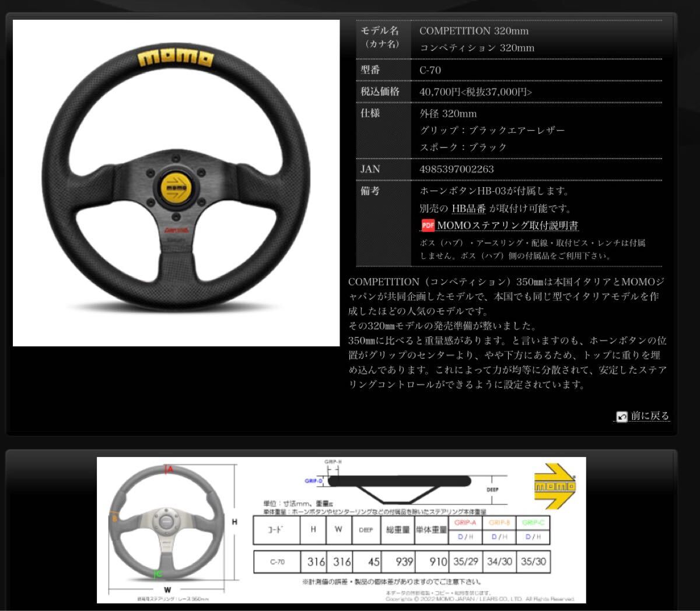Click the green C marker on wheel diagram
Screen dimensions: 700x611
pyautogui.click(x=159, y=574)
